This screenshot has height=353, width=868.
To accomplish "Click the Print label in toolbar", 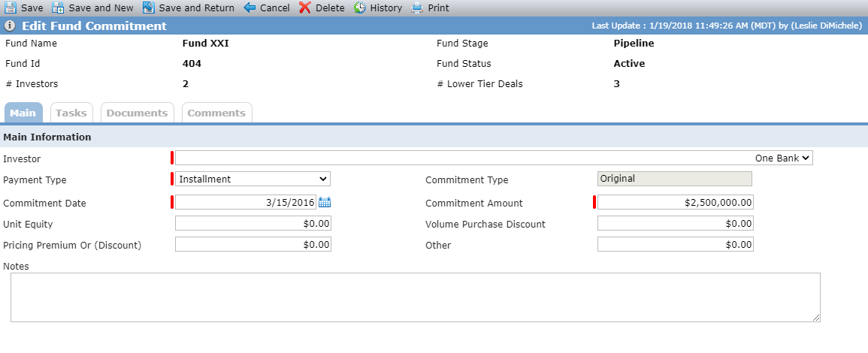I will (438, 8).
